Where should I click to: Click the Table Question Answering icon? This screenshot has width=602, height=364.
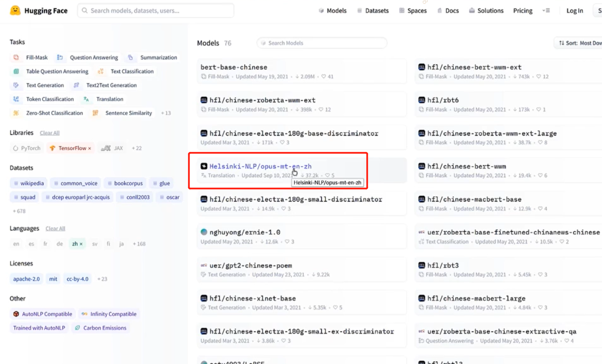click(16, 71)
